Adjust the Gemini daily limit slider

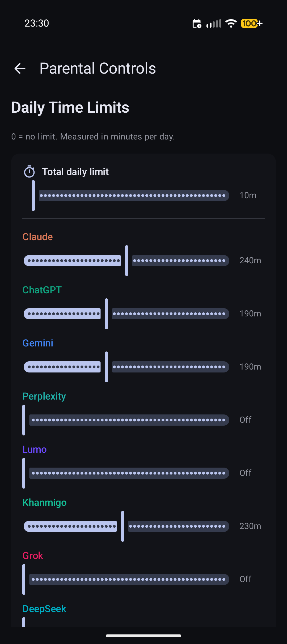(x=107, y=367)
